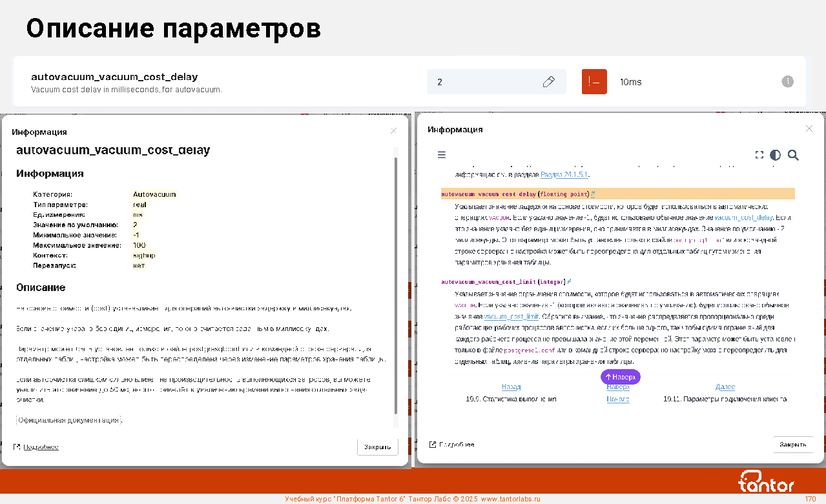Open Подробнее link in left dialog
This screenshot has width=826, height=504.
pyautogui.click(x=41, y=447)
